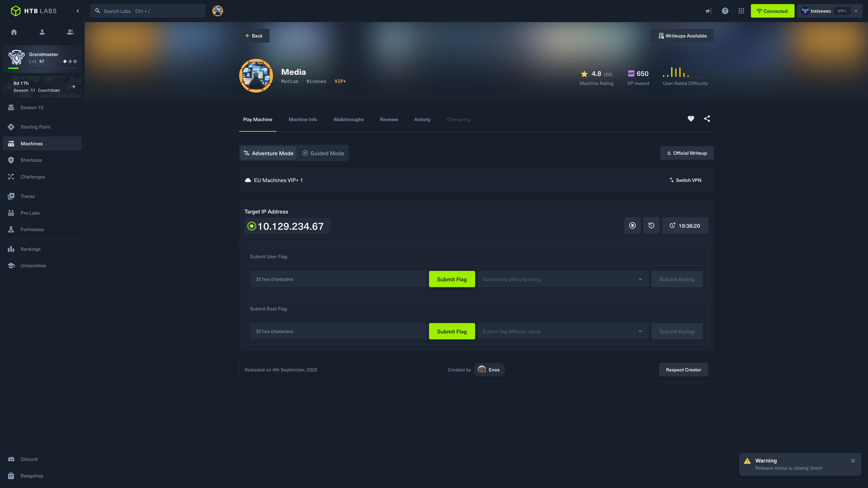Open root flag difficulty rating dropdown
Image resolution: width=868 pixels, height=488 pixels.
(563, 331)
